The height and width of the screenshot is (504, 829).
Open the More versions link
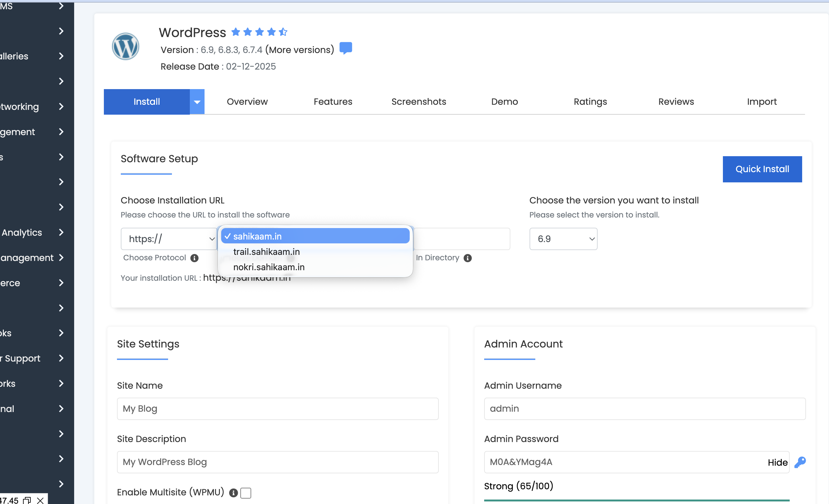click(x=299, y=50)
